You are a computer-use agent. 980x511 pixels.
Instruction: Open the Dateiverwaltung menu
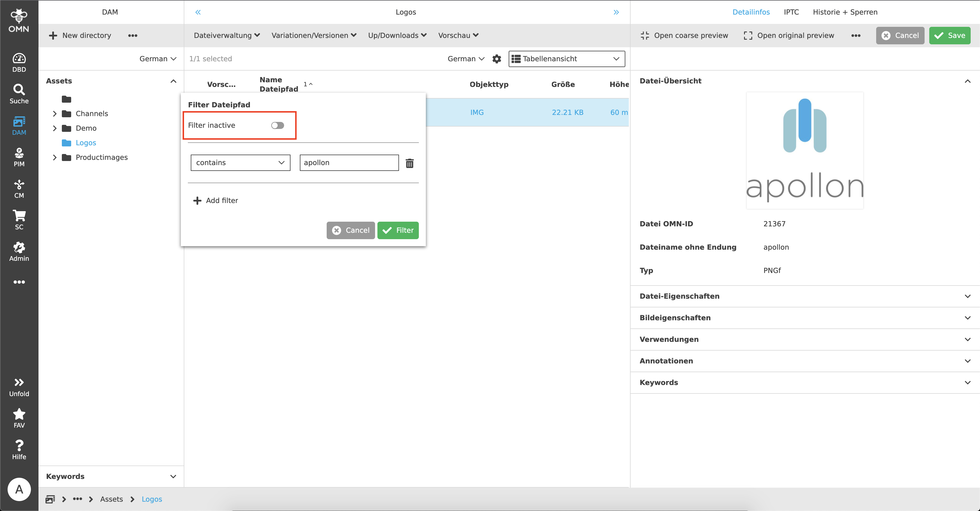tap(226, 35)
